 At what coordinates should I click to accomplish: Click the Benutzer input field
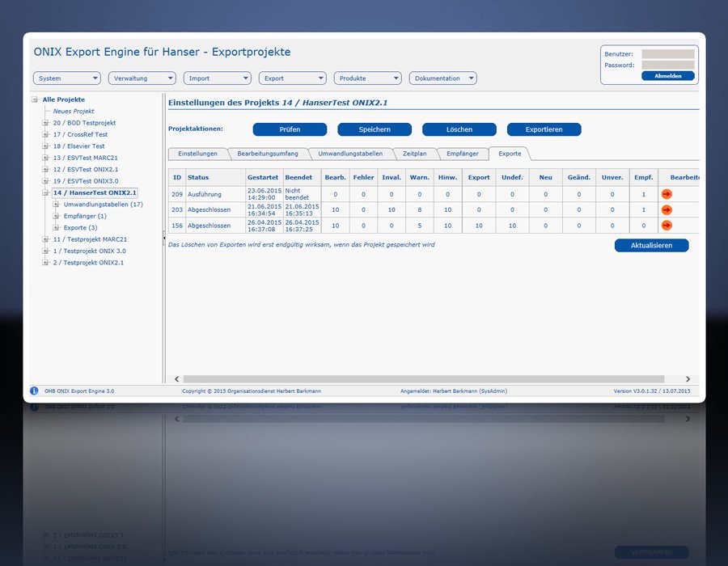[668, 54]
